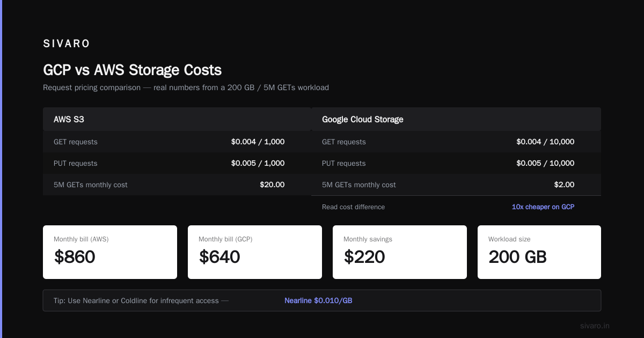Viewport: 644px width, 338px height.
Task: Click the 'Nearline $0.010/GB' highlighted text
Action: (318, 301)
